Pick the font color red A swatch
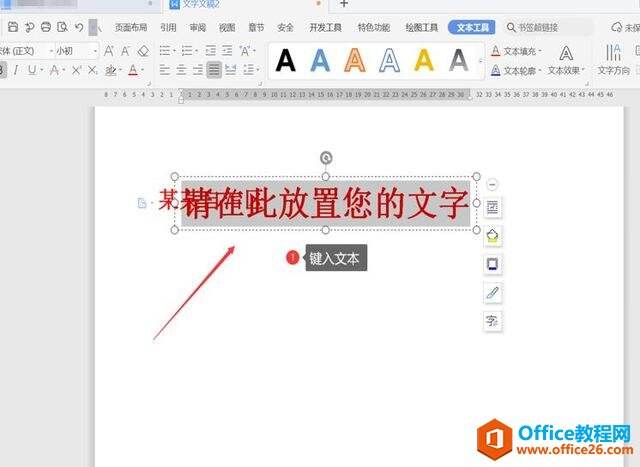 coord(133,70)
